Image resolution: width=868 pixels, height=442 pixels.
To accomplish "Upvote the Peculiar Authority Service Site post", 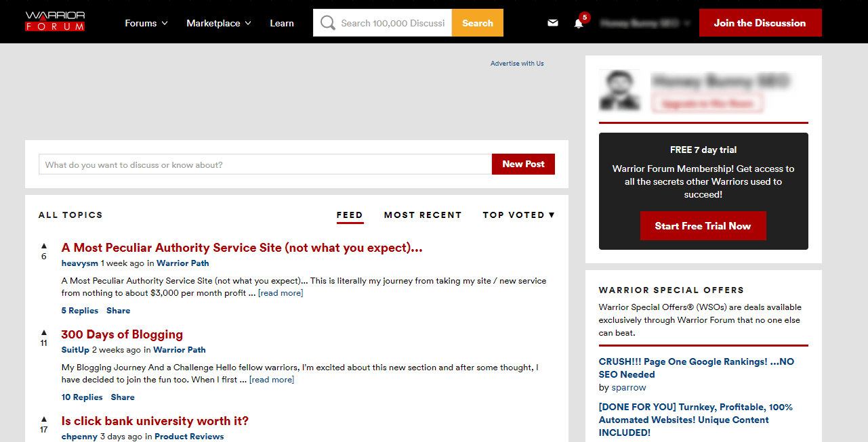I will pos(44,246).
